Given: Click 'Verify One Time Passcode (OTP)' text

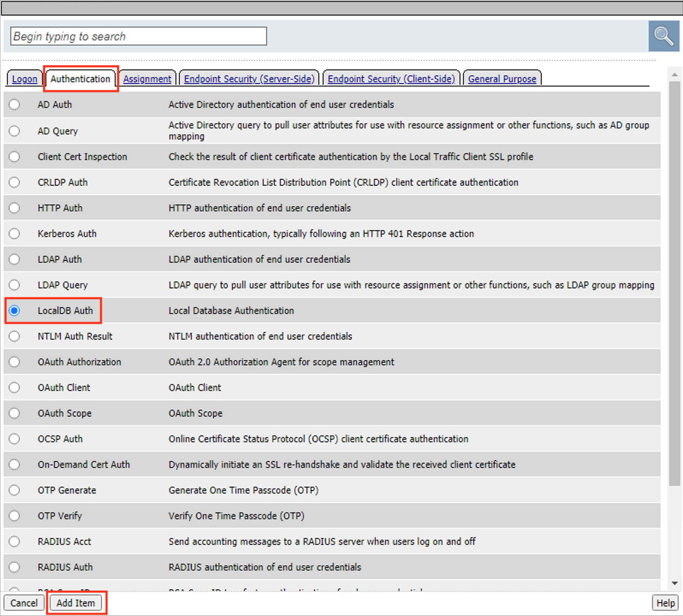Looking at the screenshot, I should [236, 516].
